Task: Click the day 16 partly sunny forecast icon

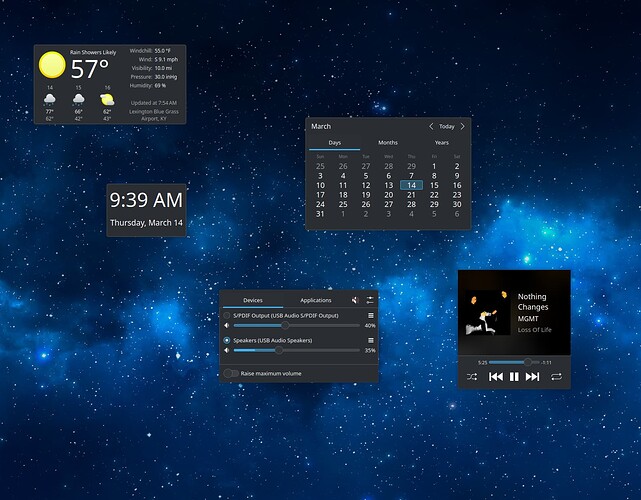Action: pyautogui.click(x=107, y=99)
